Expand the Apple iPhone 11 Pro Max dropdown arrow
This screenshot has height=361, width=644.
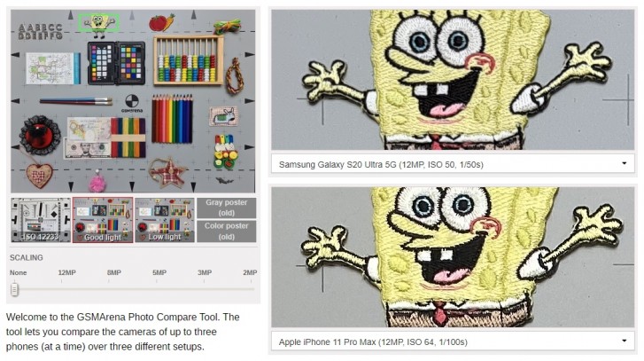point(624,341)
